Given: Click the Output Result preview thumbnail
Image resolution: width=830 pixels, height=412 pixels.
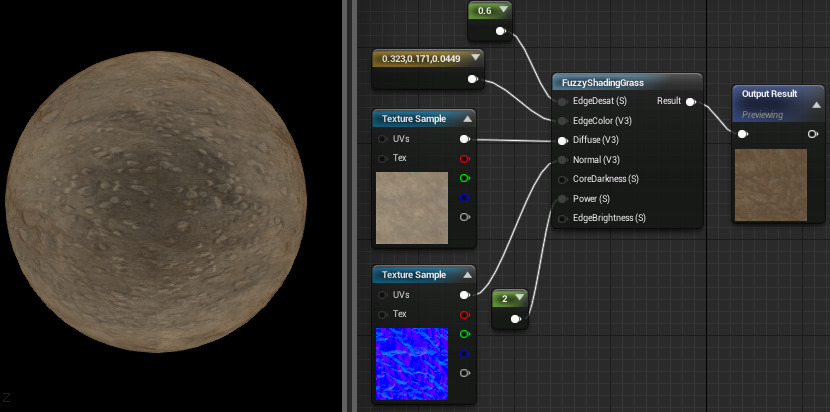Looking at the screenshot, I should 770,185.
